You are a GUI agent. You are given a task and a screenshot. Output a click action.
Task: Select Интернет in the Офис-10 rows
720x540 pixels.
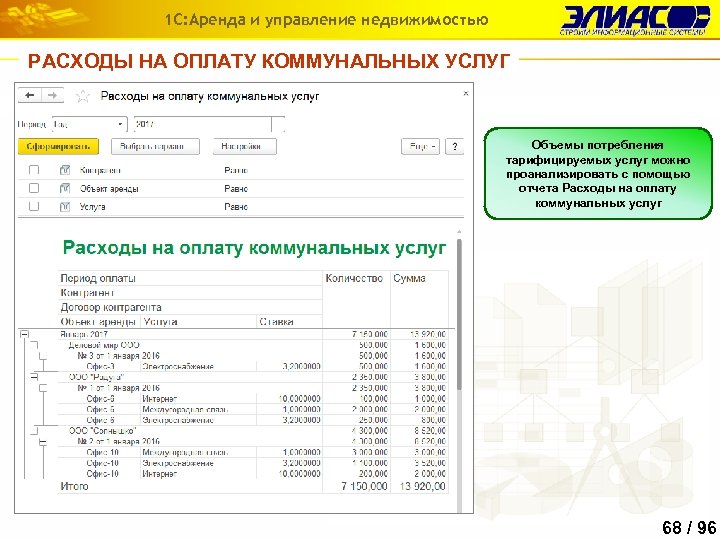click(x=159, y=474)
